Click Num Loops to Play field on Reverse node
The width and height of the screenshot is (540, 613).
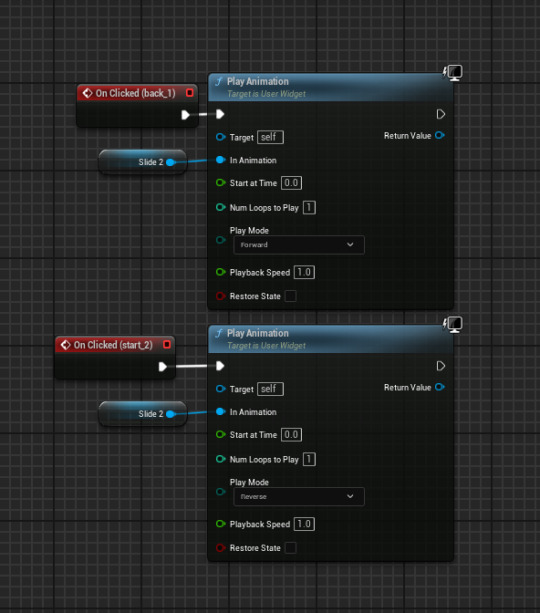click(x=309, y=459)
